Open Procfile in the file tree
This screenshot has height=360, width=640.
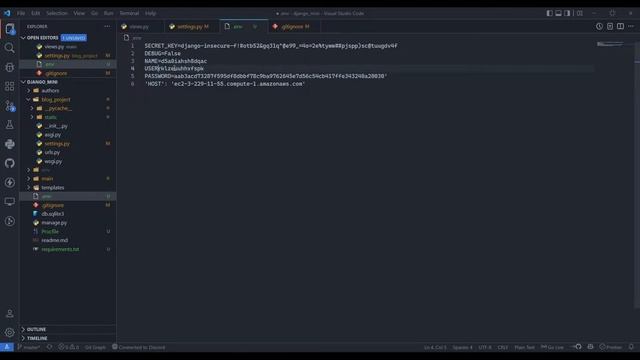(x=50, y=231)
